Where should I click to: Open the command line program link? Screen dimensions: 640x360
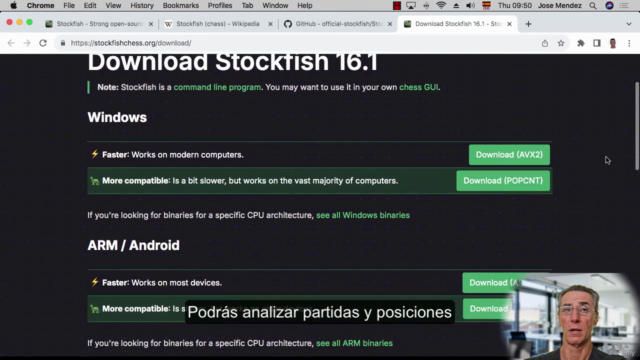click(217, 87)
